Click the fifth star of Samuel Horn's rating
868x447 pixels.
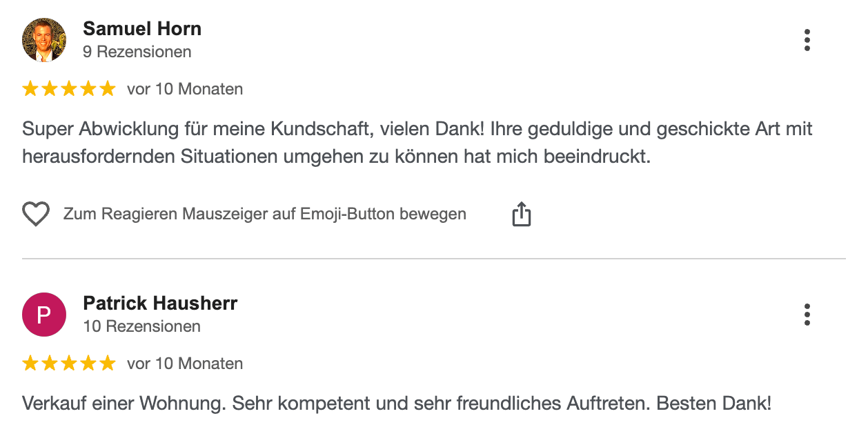coord(107,89)
